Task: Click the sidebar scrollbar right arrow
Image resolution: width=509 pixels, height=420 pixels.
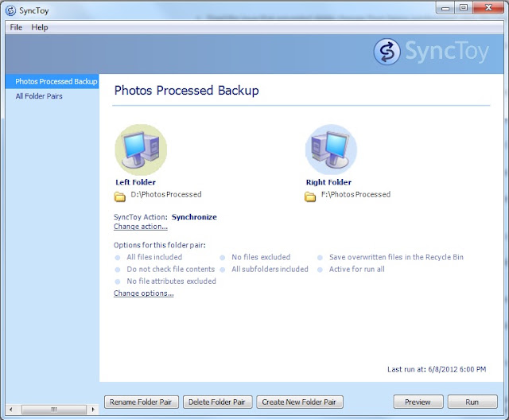Action: click(x=93, y=410)
